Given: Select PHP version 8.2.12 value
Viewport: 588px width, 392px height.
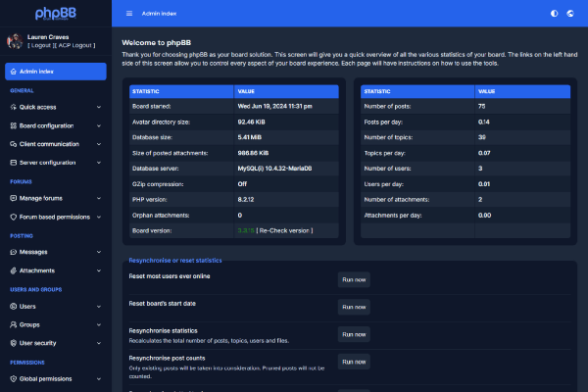Looking at the screenshot, I should pos(246,200).
